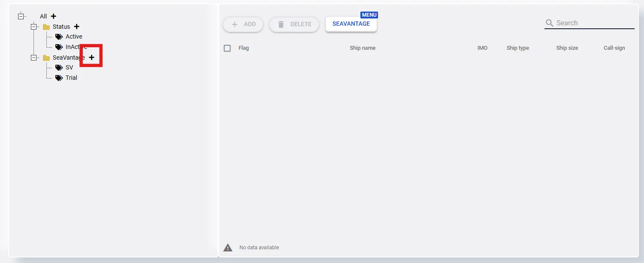Click the Status folder icon
644x263 pixels.
[x=46, y=27]
